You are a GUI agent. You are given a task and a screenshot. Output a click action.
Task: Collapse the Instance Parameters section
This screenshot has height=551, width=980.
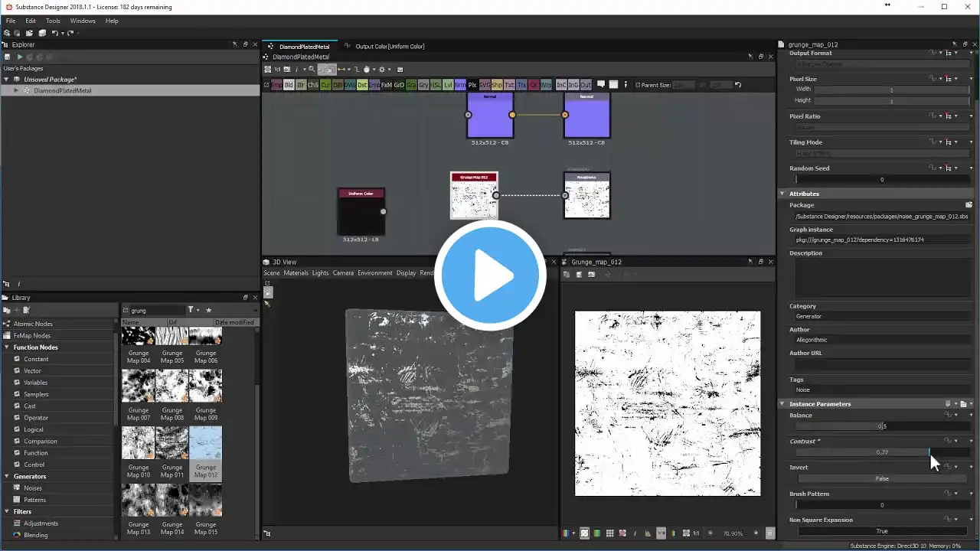pyautogui.click(x=782, y=404)
